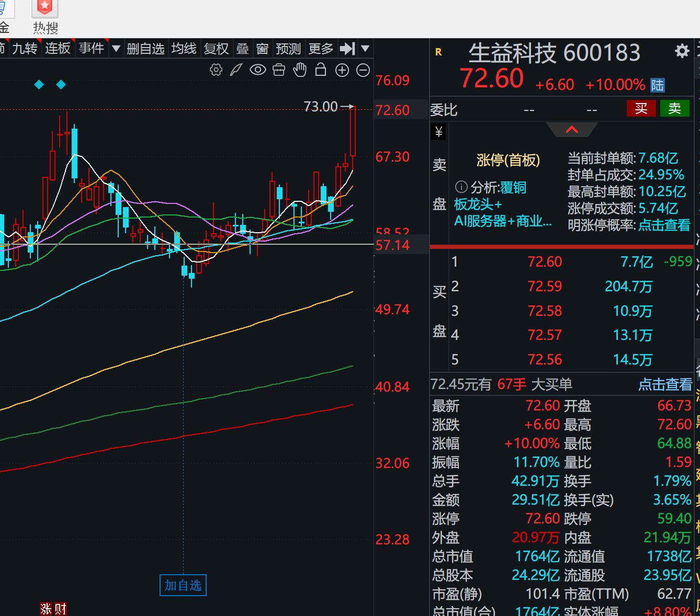Click the 窗 window button
700x616 pixels.
[x=262, y=49]
